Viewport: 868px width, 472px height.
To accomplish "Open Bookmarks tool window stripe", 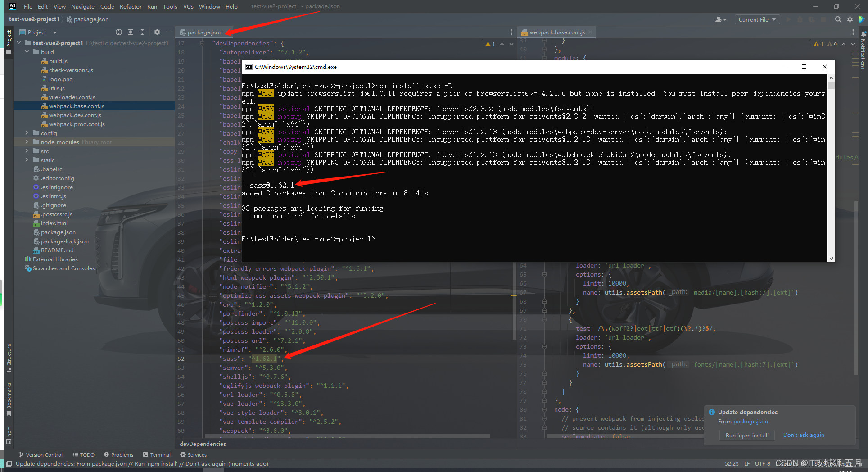I will coord(9,399).
